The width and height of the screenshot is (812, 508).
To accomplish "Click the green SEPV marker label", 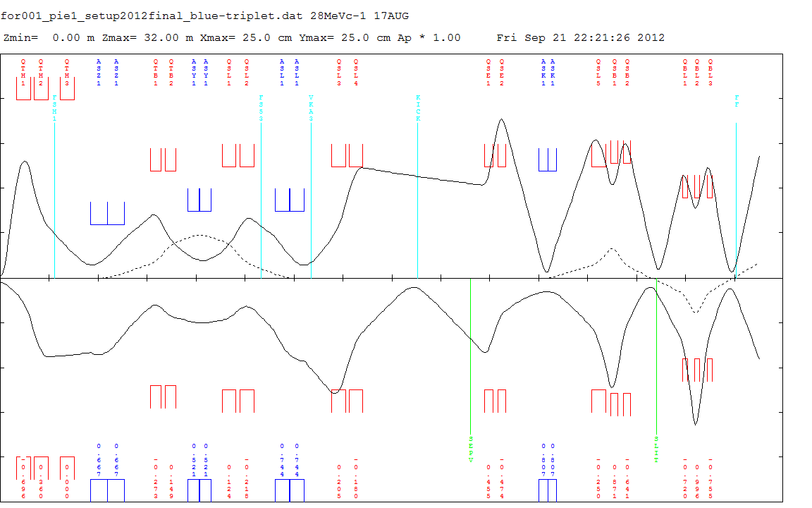I will pos(470,449).
